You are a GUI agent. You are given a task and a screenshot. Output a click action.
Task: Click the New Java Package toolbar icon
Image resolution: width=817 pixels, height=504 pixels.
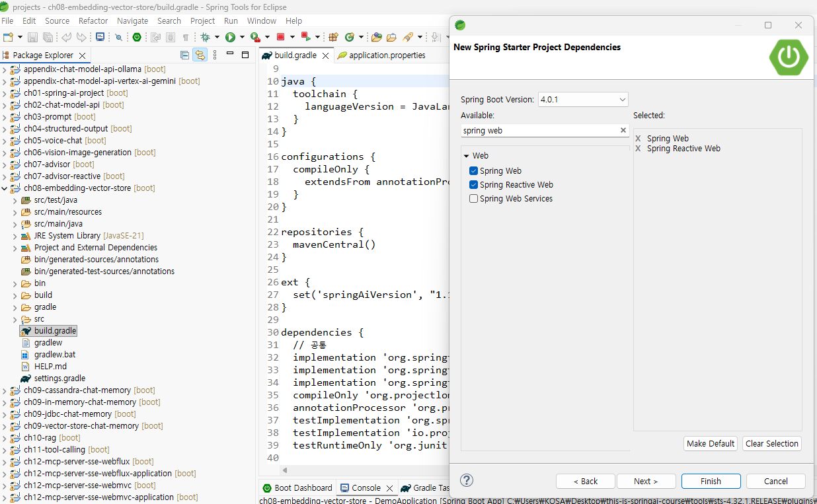tap(333, 37)
